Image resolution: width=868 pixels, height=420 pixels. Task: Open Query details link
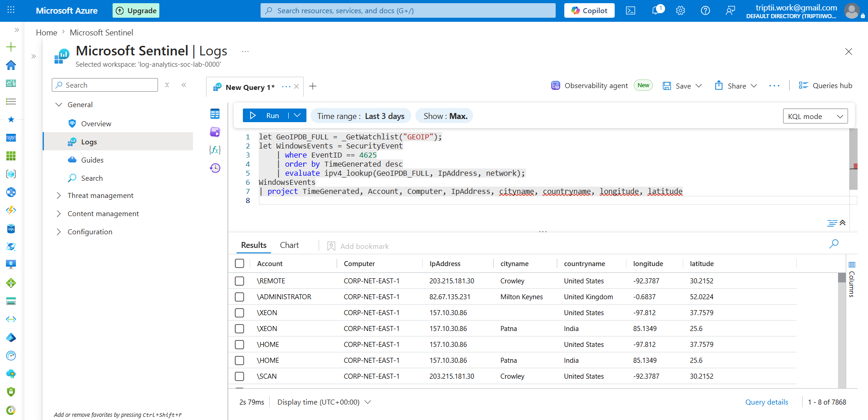pos(766,402)
